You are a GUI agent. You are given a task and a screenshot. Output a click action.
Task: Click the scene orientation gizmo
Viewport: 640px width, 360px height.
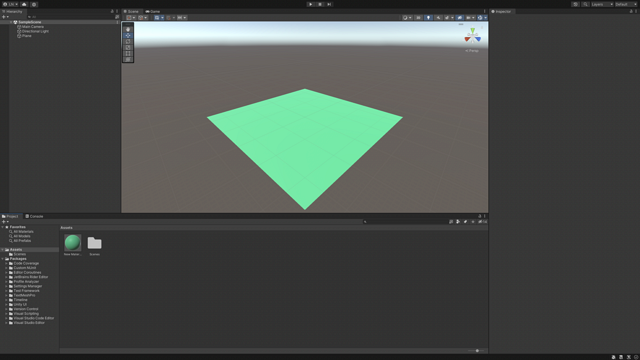472,36
